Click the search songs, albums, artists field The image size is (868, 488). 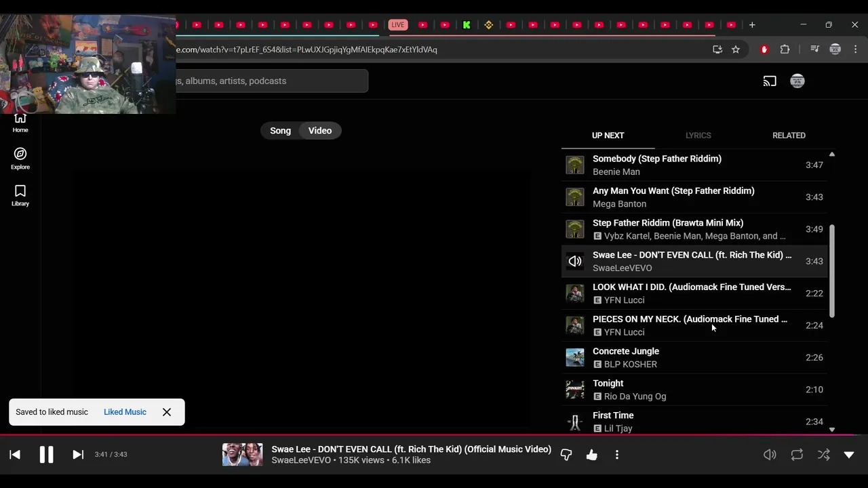click(271, 81)
